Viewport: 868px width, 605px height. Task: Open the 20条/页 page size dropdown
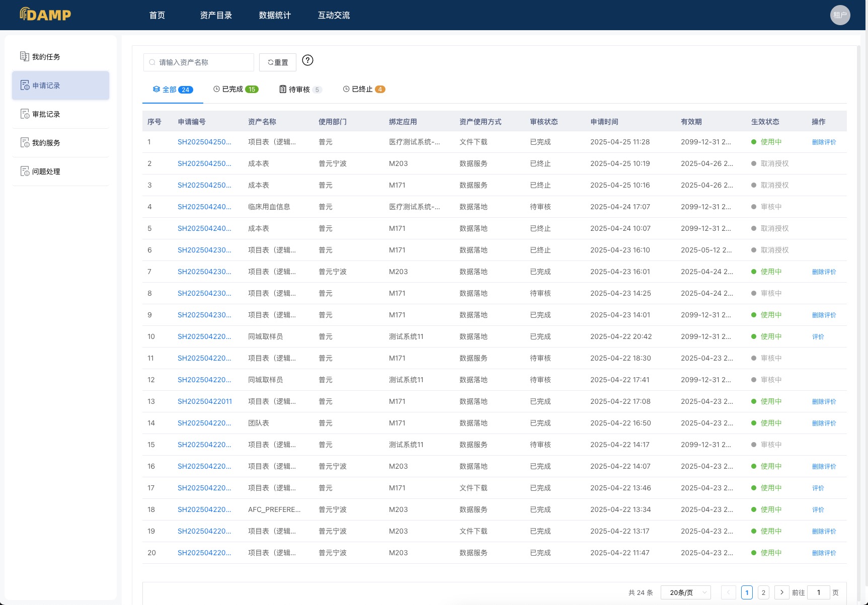point(685,592)
